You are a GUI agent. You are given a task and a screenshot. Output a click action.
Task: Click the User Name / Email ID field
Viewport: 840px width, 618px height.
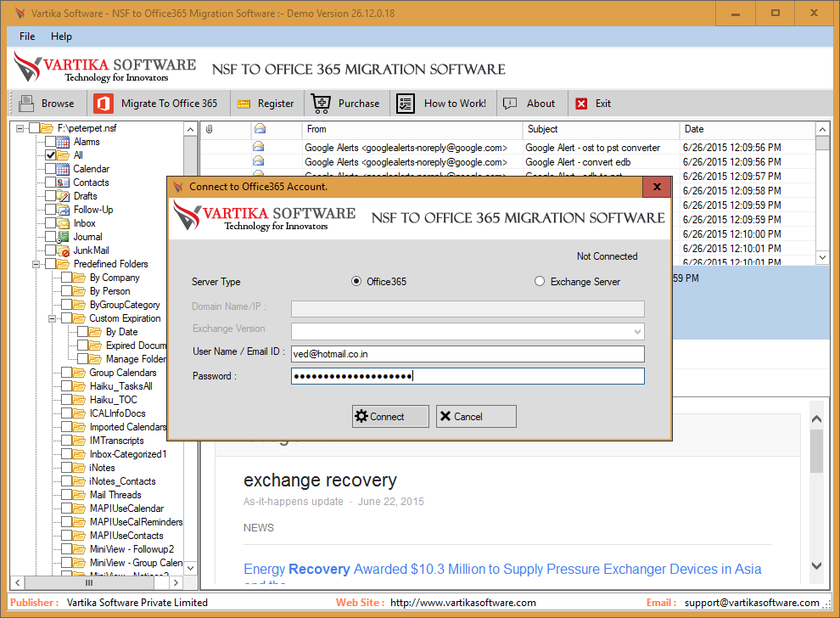click(468, 354)
